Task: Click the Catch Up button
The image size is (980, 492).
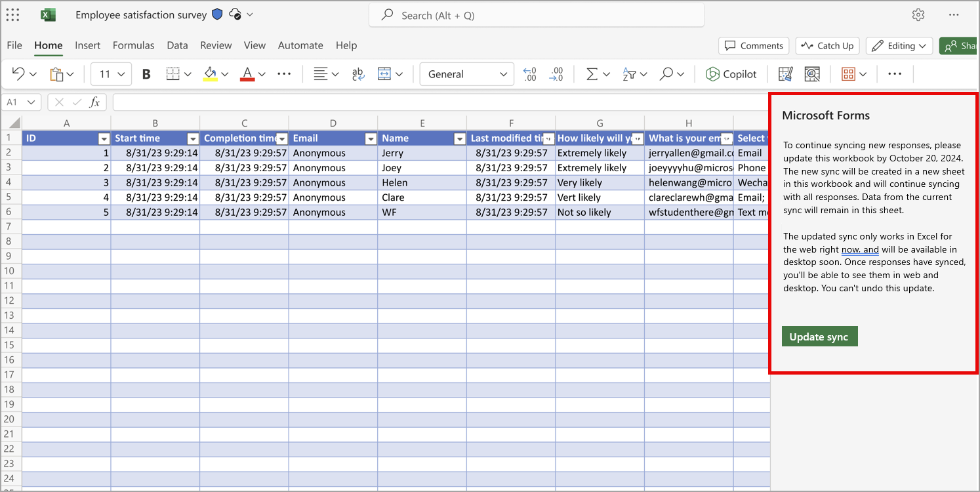Action: pyautogui.click(x=827, y=46)
